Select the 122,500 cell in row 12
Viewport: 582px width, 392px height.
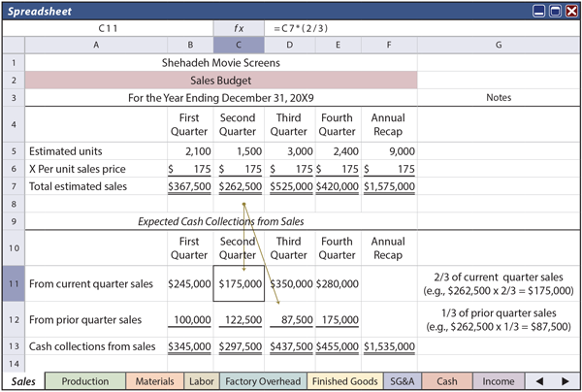pyautogui.click(x=239, y=319)
